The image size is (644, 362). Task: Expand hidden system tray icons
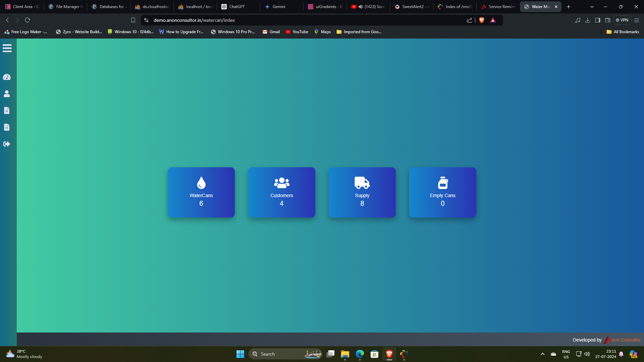point(543,354)
